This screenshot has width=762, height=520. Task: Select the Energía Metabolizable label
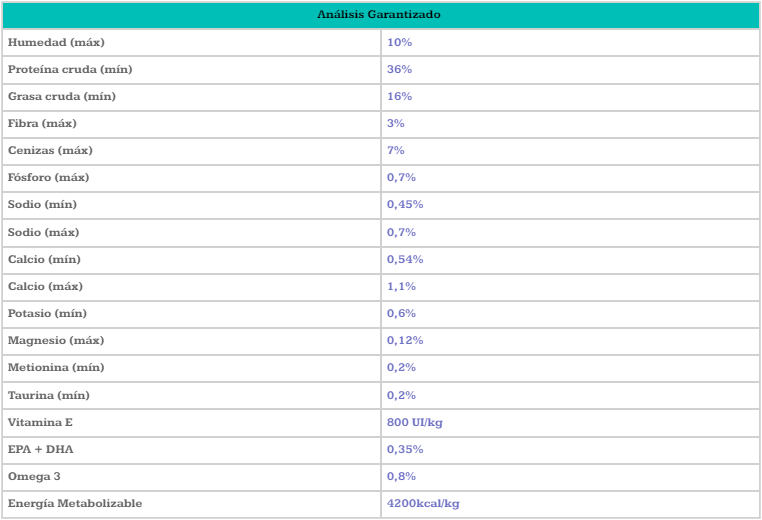click(x=75, y=503)
